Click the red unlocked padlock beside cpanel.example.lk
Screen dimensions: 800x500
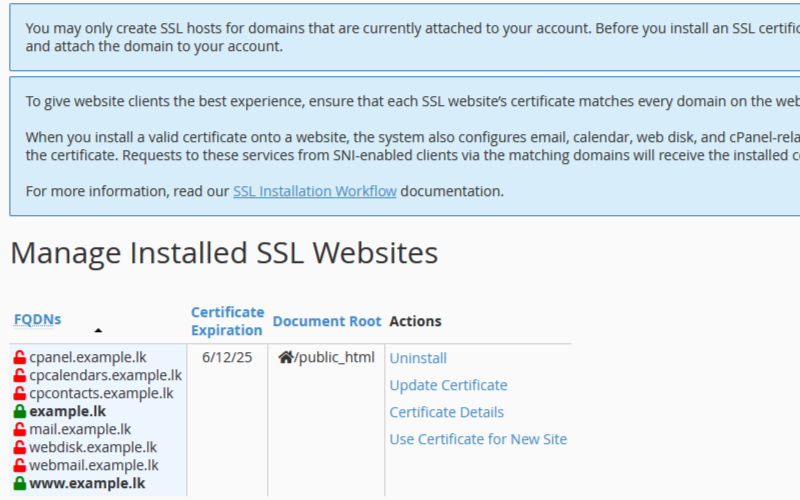pos(19,357)
